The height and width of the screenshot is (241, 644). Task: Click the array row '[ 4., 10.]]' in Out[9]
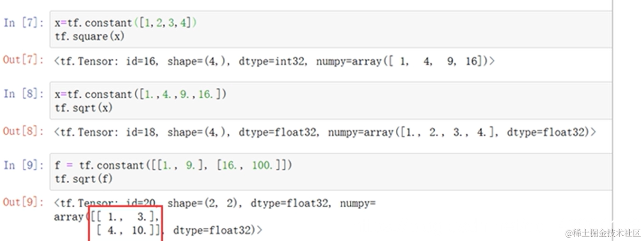[130, 231]
